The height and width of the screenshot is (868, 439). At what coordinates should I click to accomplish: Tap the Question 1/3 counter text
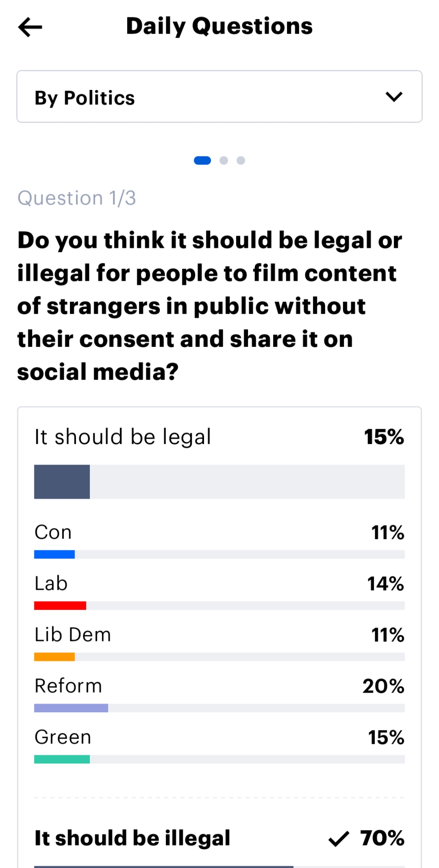(77, 198)
